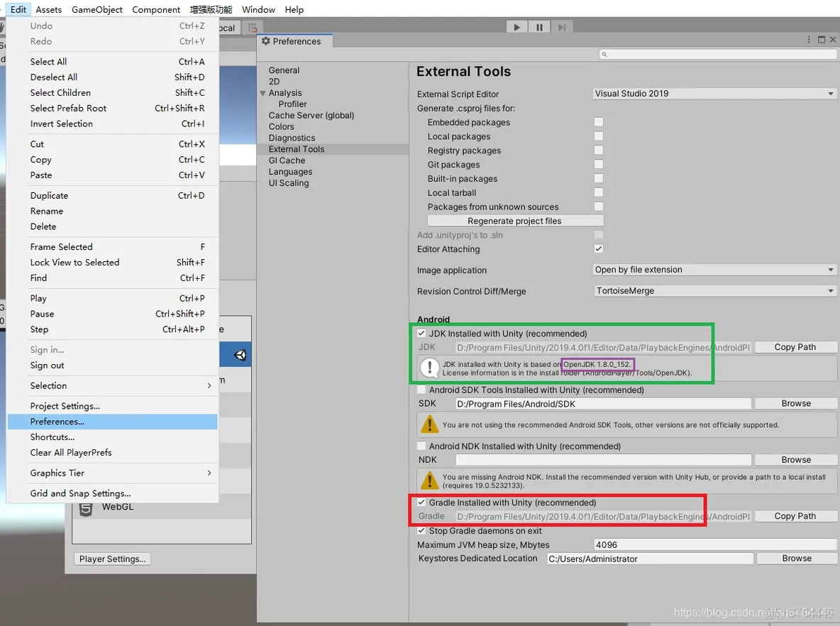Toggle Embedded packages checkbox
The height and width of the screenshot is (626, 840).
[598, 122]
